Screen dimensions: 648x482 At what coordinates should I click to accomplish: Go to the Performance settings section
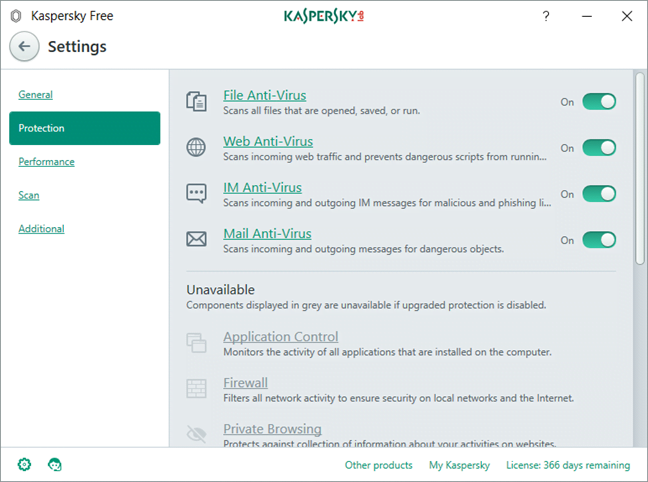point(46,162)
